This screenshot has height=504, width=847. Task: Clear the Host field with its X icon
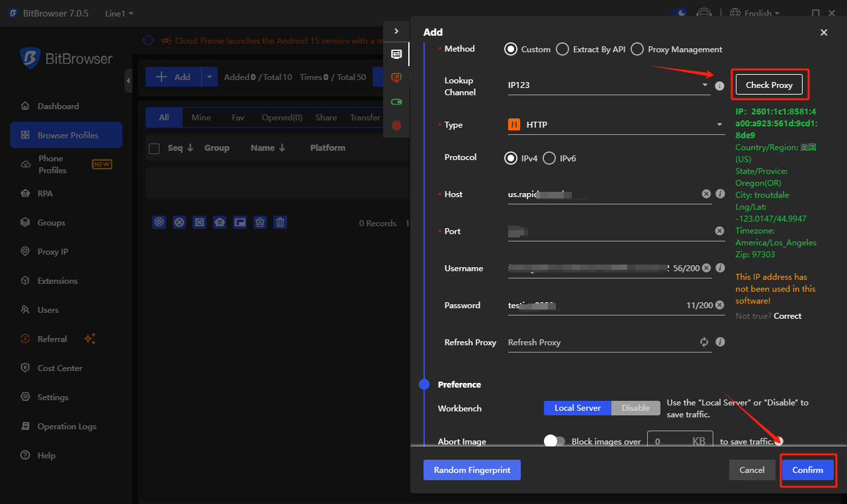coord(706,194)
